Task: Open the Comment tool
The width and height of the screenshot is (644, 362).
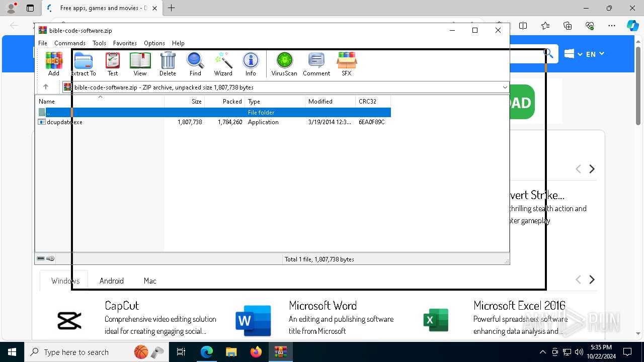Action: (316, 64)
